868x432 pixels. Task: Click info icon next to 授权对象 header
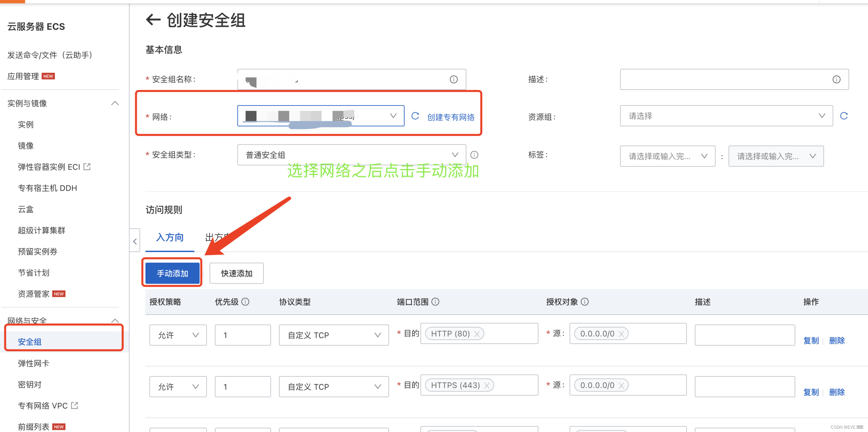click(x=585, y=301)
